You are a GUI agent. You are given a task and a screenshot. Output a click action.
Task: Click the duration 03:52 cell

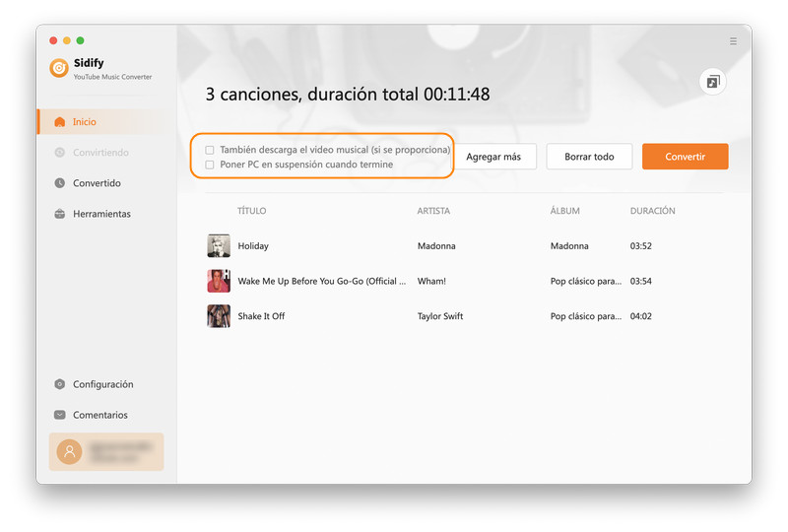tap(641, 246)
